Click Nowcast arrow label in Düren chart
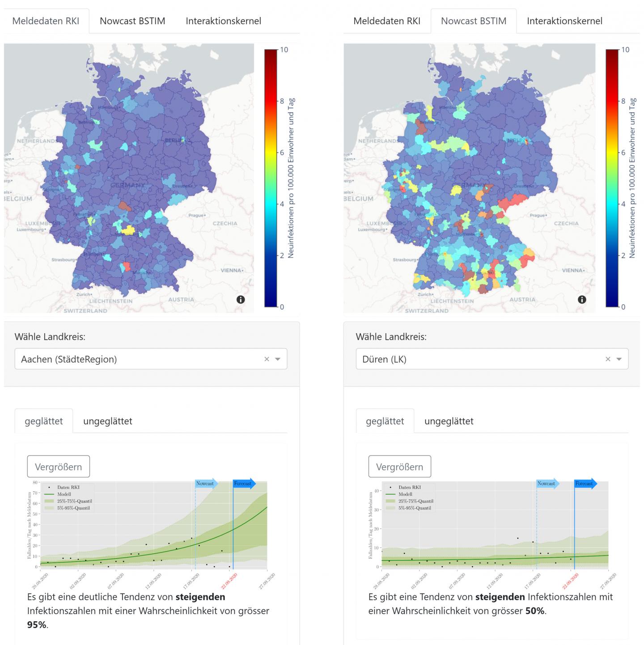 click(x=547, y=484)
